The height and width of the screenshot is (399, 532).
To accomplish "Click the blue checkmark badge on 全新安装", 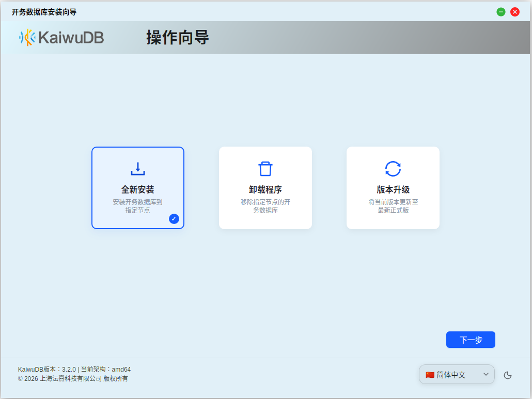I will tap(174, 219).
